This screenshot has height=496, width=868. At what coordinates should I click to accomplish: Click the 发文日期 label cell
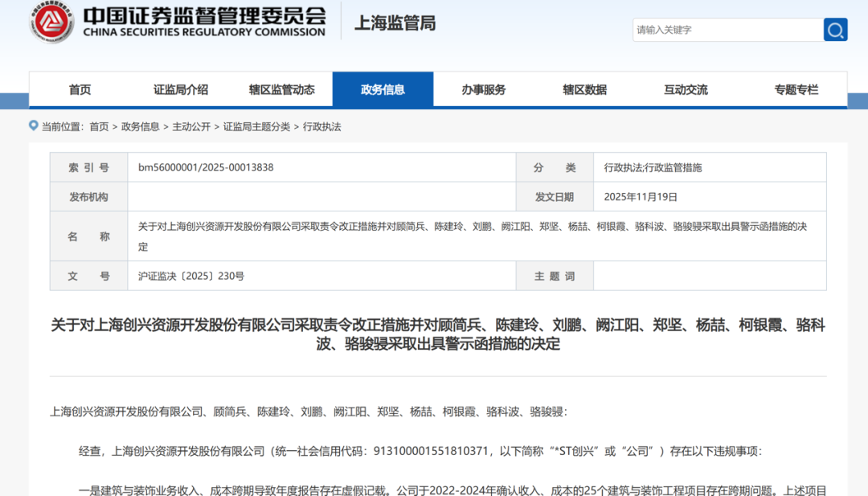coord(555,196)
